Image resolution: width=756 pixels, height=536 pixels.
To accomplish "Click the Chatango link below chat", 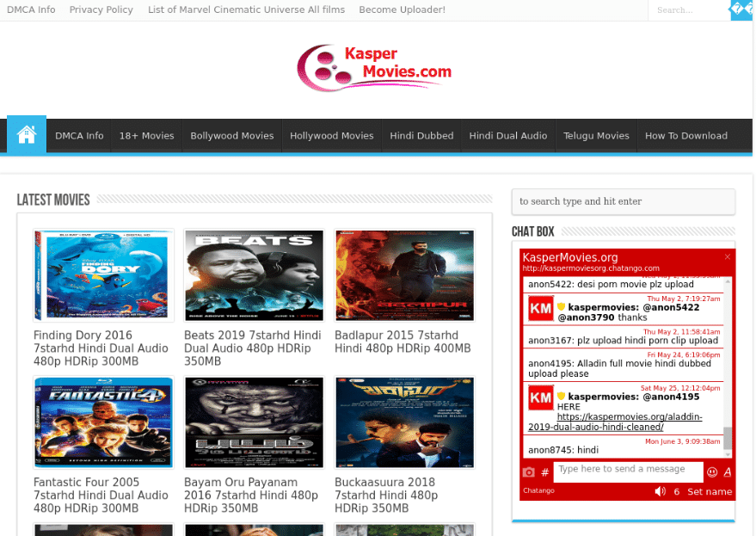I will (538, 490).
